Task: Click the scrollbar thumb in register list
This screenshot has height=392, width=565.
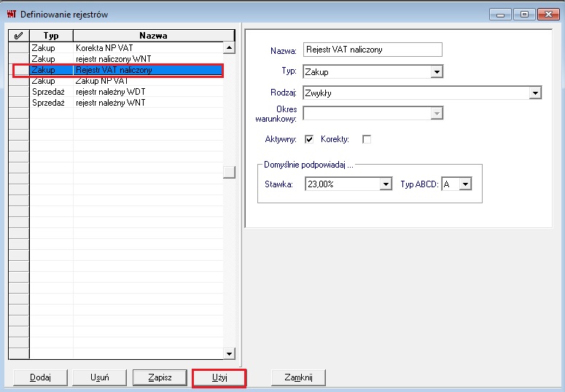Action: [x=229, y=172]
